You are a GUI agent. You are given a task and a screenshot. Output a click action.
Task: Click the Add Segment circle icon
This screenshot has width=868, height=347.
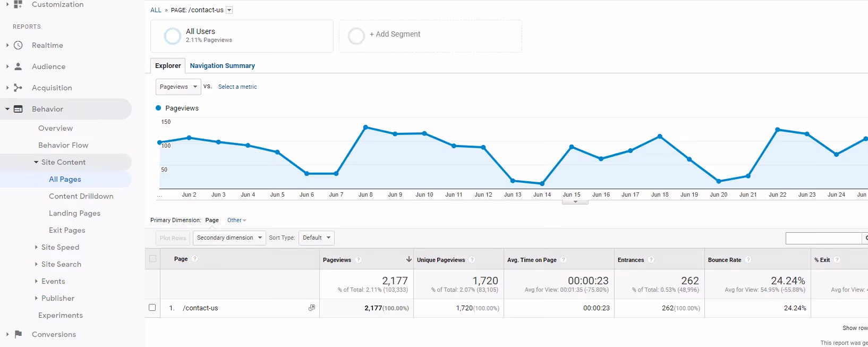[356, 36]
